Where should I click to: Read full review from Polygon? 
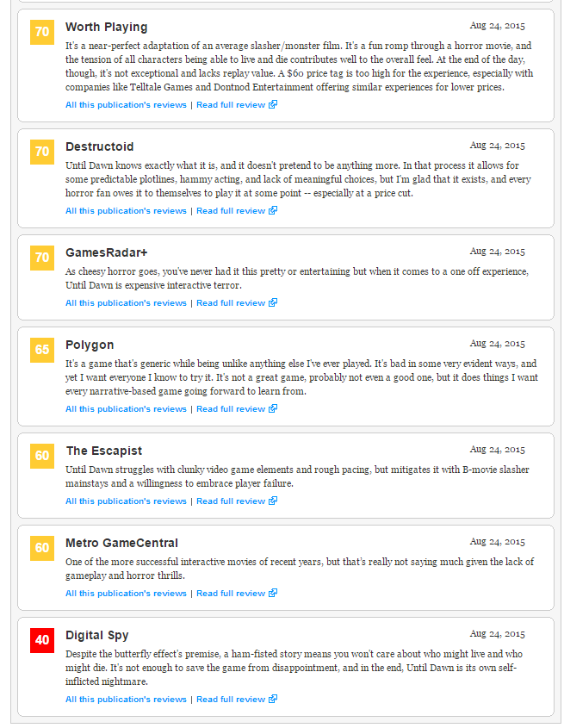tap(231, 408)
